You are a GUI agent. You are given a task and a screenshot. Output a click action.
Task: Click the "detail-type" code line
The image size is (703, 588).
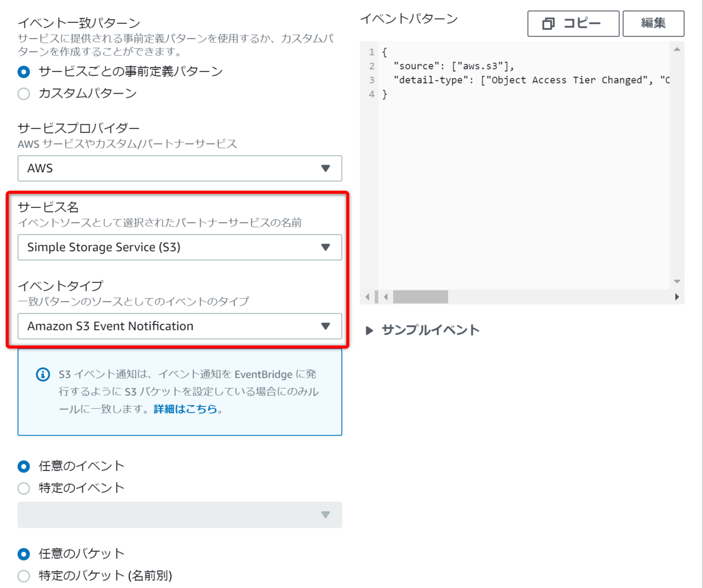(532, 80)
